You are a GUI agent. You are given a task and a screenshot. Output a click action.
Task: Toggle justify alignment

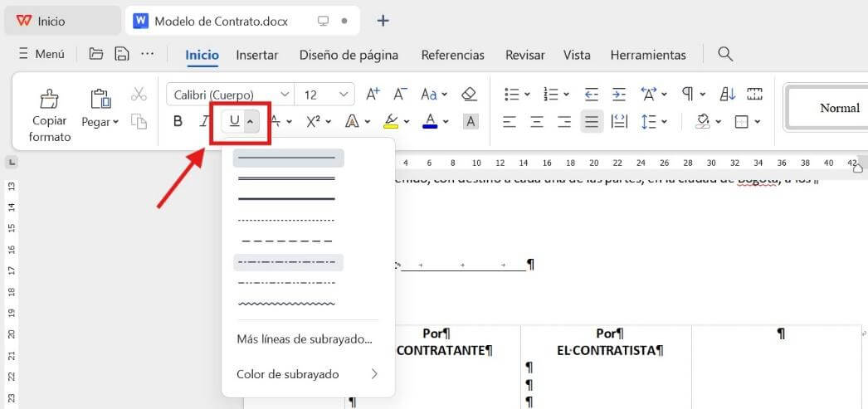(x=592, y=121)
